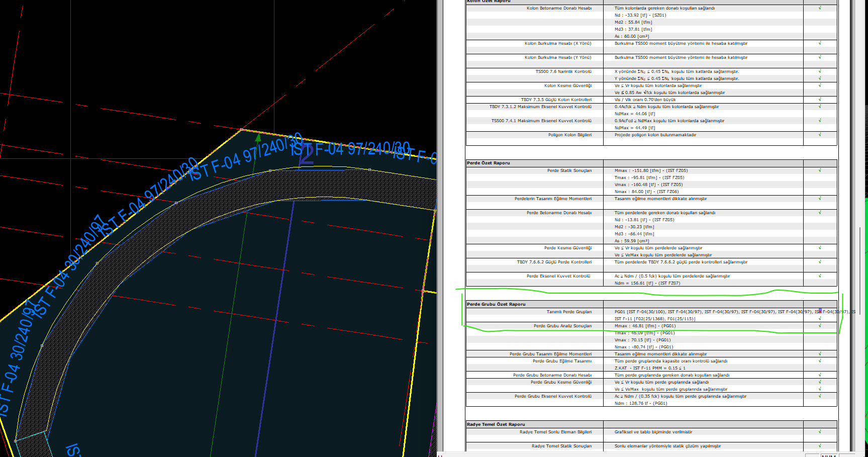This screenshot has height=457, width=868.
Task: Click 'Kolon Burkulma Hesabı (X Yönü)' label
Action: [558, 43]
